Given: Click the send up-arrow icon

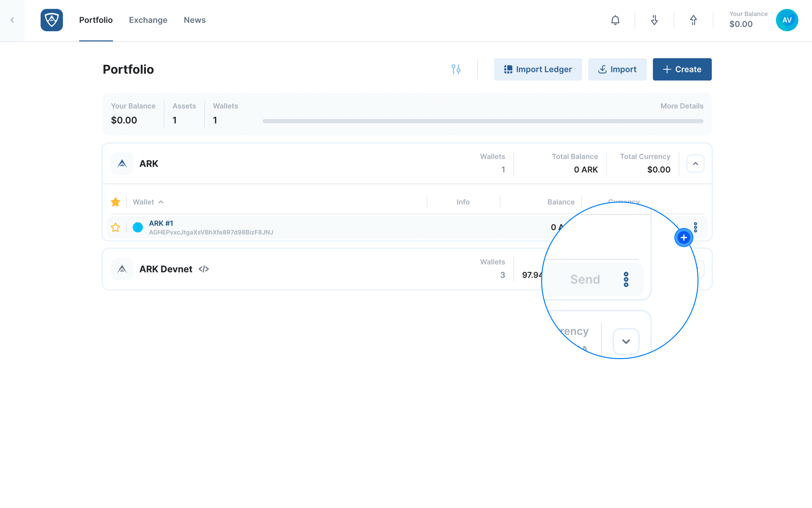Looking at the screenshot, I should click(693, 20).
